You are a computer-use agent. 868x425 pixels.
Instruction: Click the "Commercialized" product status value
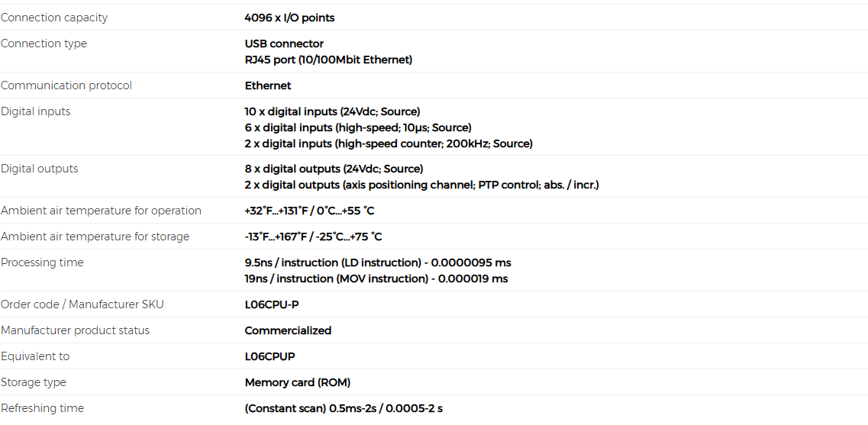288,330
